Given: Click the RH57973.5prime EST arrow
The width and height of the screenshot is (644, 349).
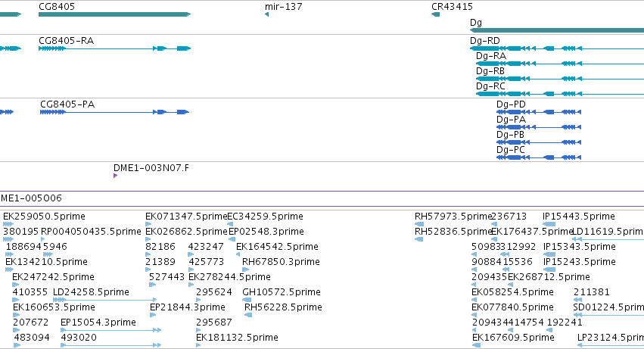Looking at the screenshot, I should [x=419, y=224].
